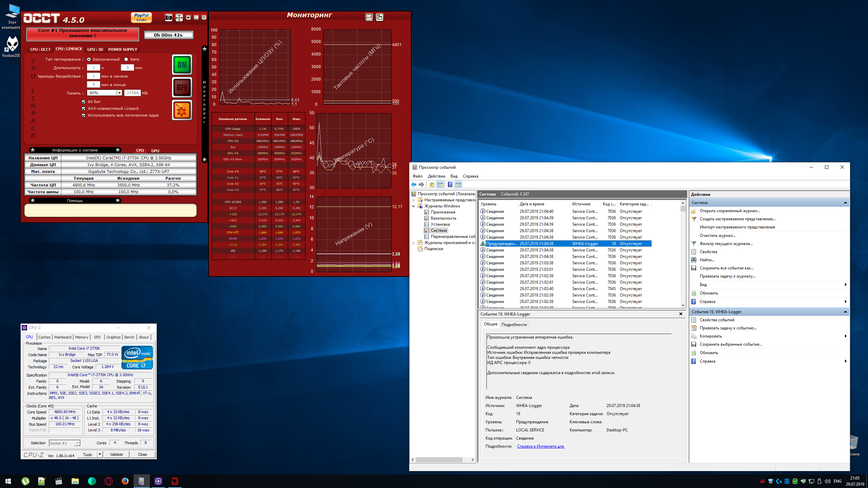Open CPU-Z Tools dropdown arrow
This screenshot has height=488, width=868.
(100, 454)
